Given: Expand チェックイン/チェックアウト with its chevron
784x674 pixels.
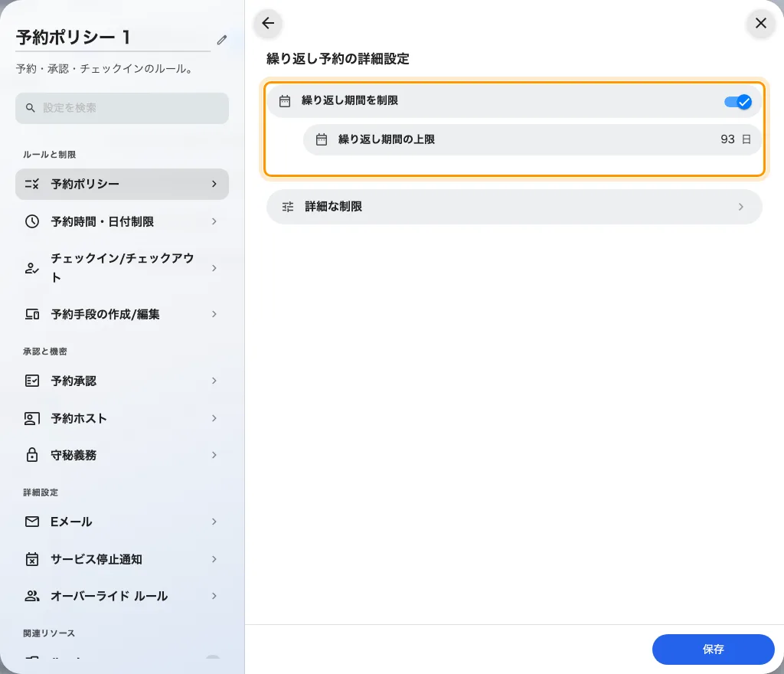Looking at the screenshot, I should tap(214, 268).
